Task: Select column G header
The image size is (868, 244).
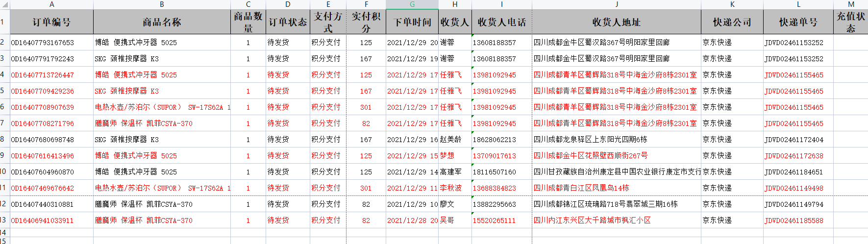Action: point(412,4)
